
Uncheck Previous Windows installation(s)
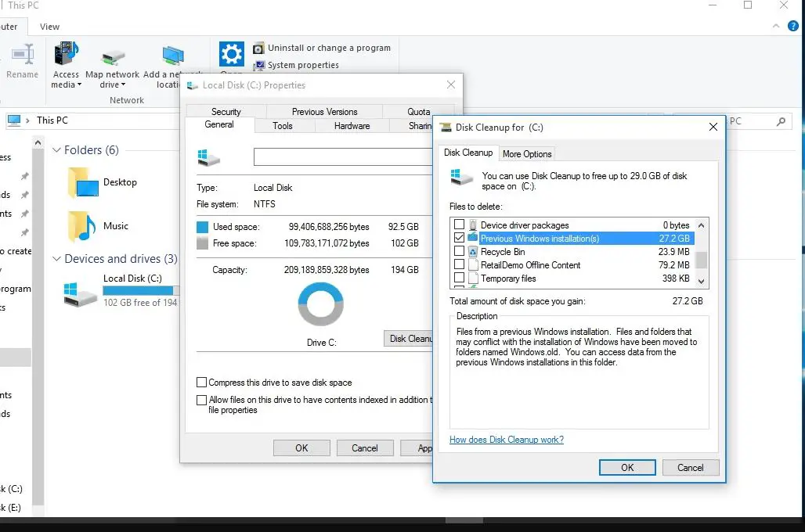click(460, 238)
